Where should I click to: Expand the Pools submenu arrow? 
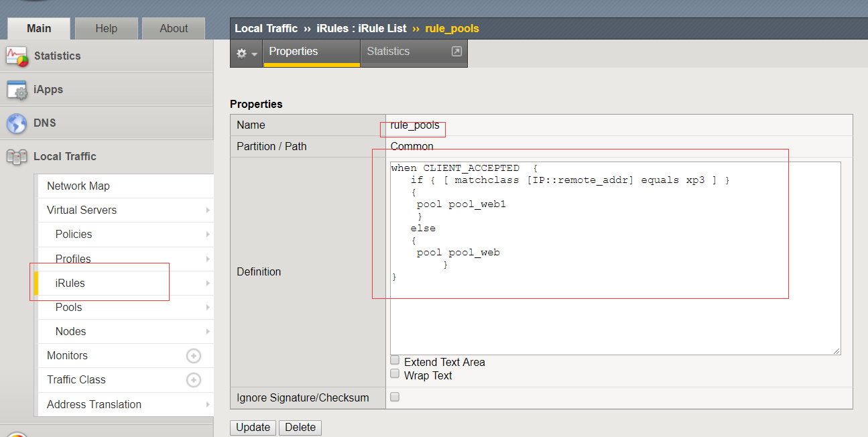[x=208, y=308]
